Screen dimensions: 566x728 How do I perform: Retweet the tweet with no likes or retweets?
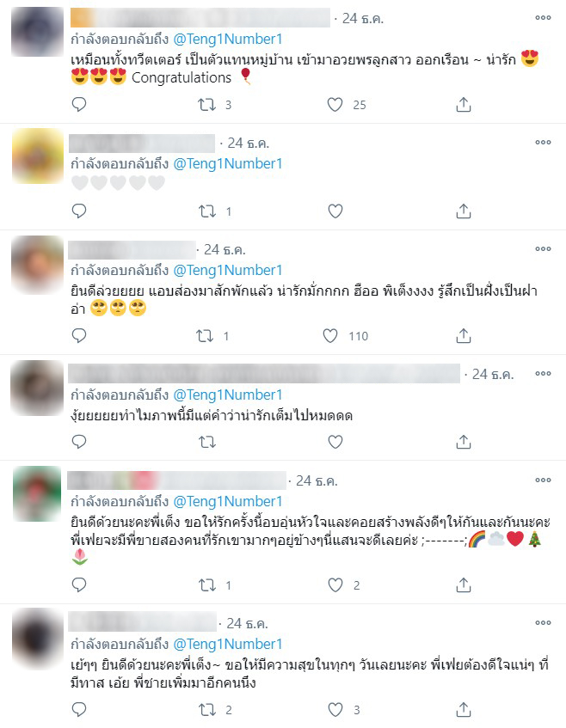(x=206, y=442)
